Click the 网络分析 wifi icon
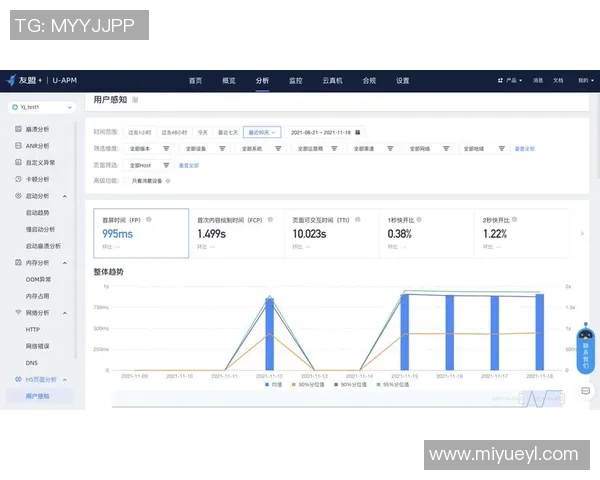 18,312
